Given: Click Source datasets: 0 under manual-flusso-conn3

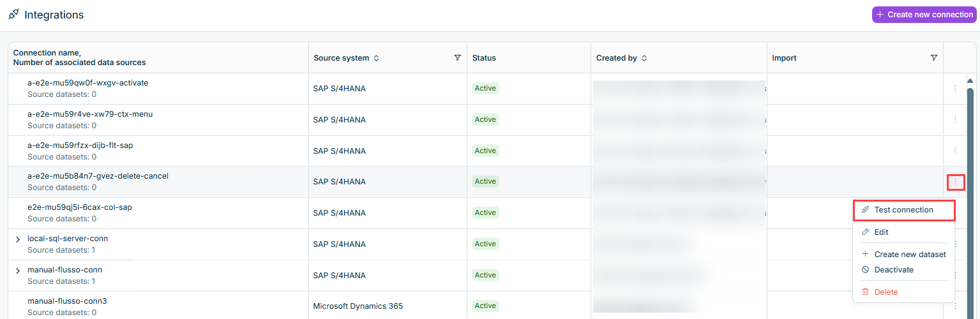Looking at the screenshot, I should (62, 313).
